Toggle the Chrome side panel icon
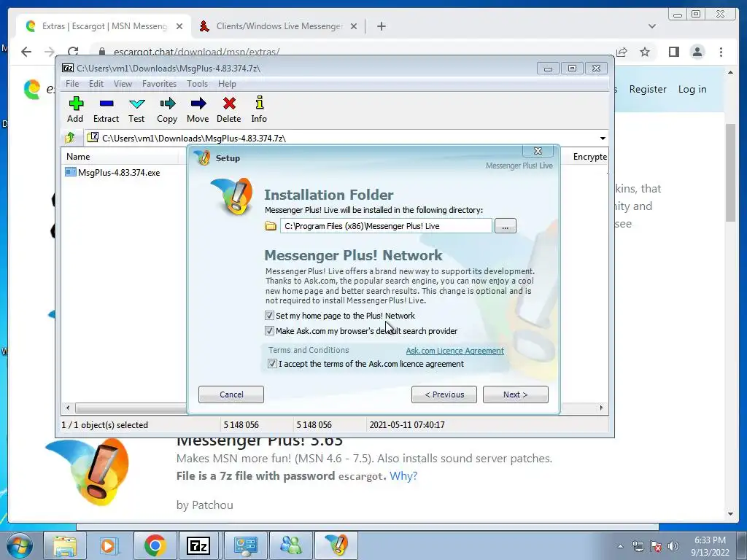The width and height of the screenshot is (747, 560). tap(673, 52)
